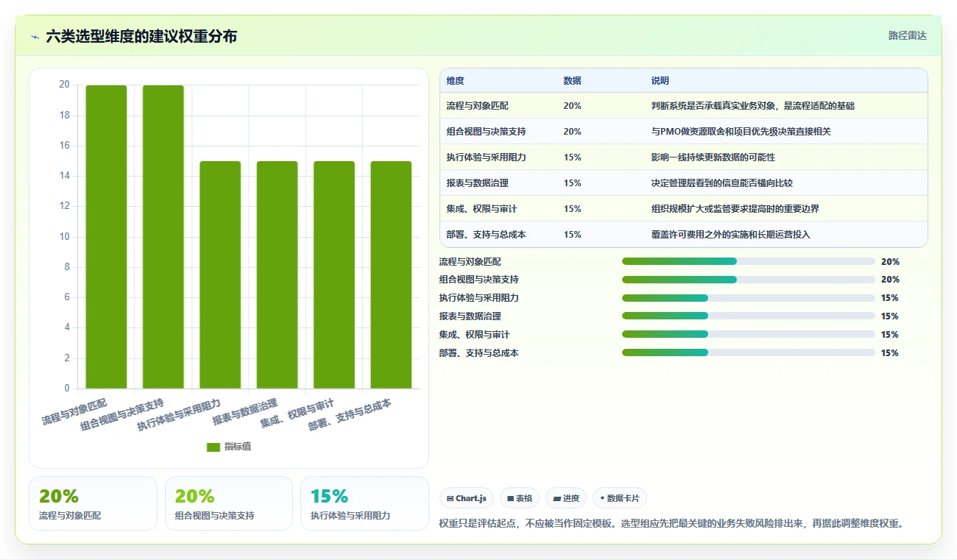Image resolution: width=957 pixels, height=560 pixels.
Task: Click the 报表与数据治理 bar in chart
Action: click(277, 274)
